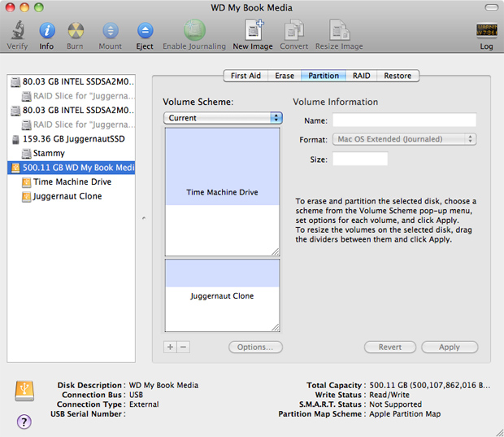504x437 pixels.
Task: Open the Format Mac OS Extended dropdown
Action: coord(404,139)
